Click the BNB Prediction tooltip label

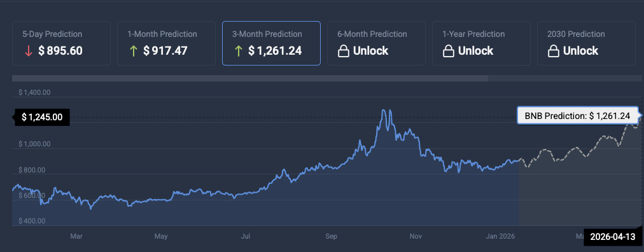577,116
